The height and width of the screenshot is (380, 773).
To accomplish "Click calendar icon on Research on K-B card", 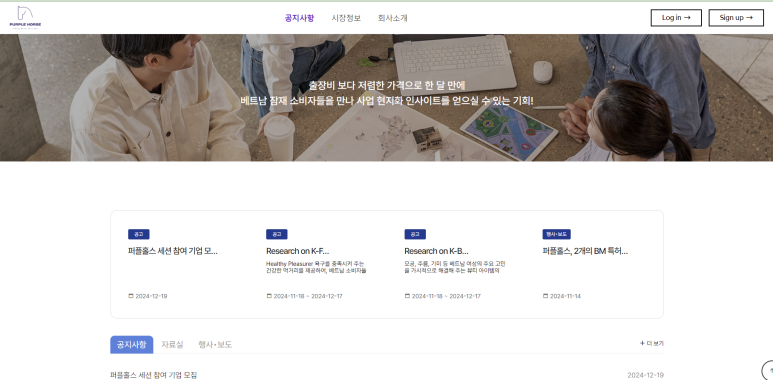I will (x=407, y=296).
